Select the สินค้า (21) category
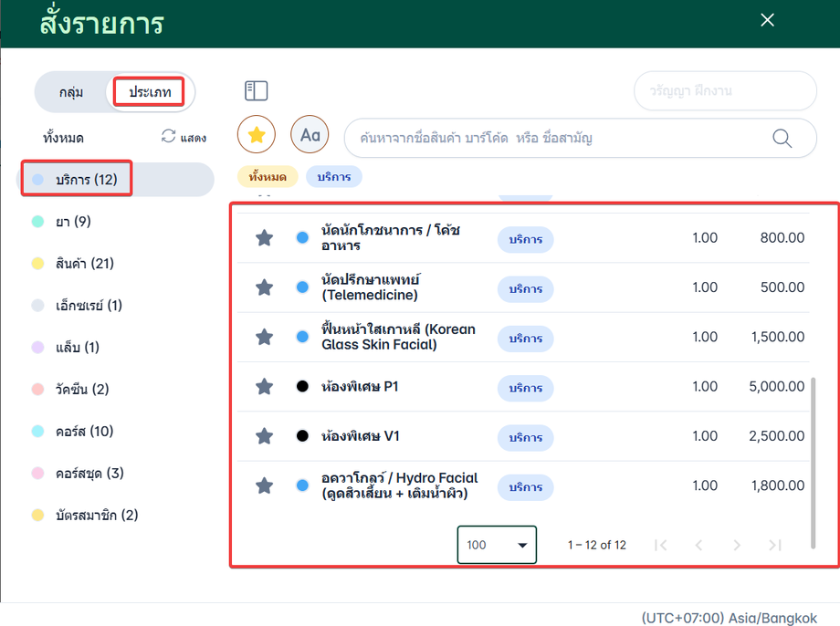 tap(85, 263)
